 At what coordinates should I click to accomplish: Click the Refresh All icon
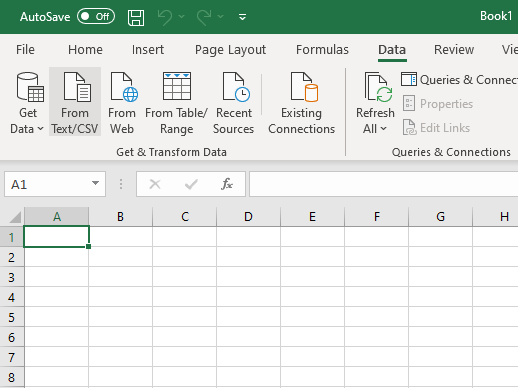point(378,87)
